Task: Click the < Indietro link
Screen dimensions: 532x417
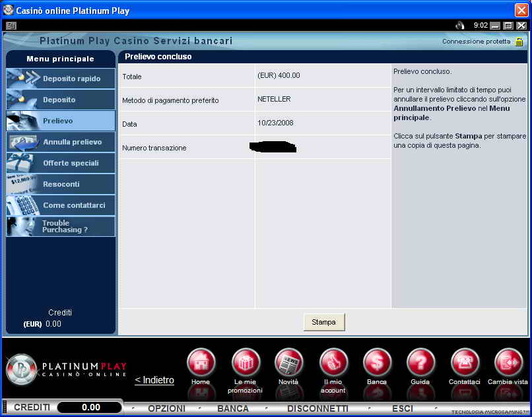Action: (154, 380)
